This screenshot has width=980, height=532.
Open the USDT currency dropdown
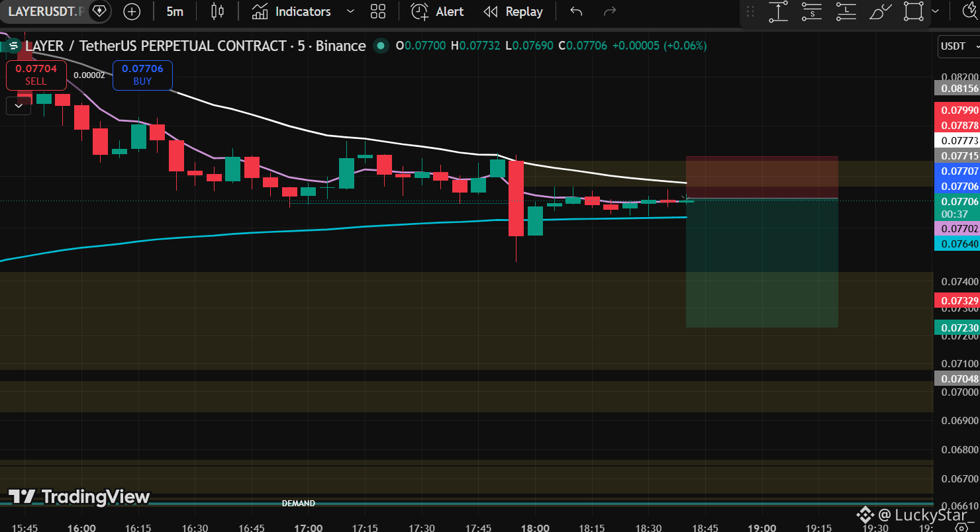[958, 46]
